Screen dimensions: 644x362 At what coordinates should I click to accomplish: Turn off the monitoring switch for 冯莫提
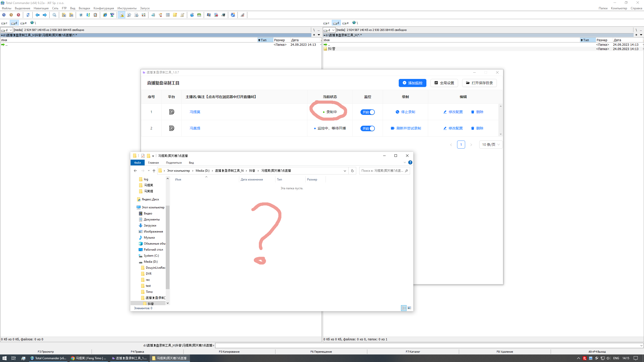368,128
